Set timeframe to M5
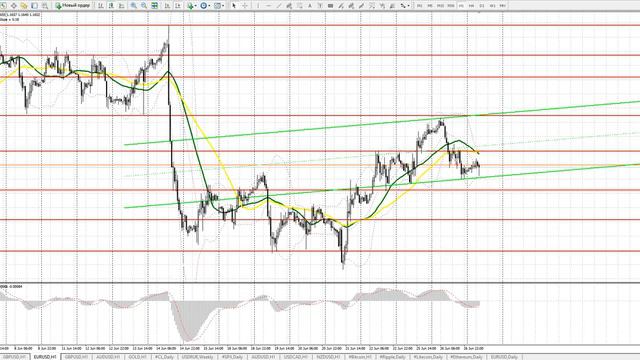Viewport: 640px width, 360px height. tap(430, 6)
